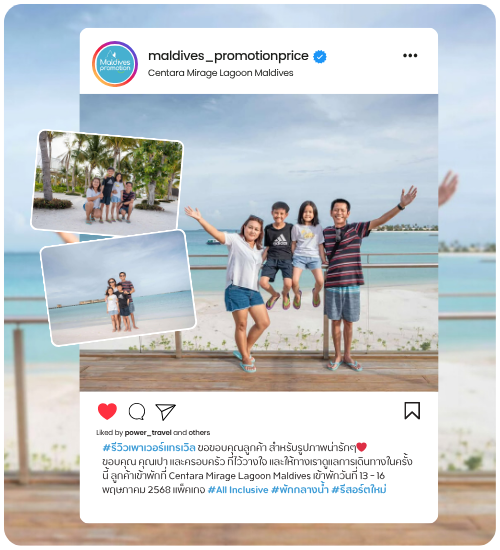
Task: Save post with bookmark icon
Action: [412, 411]
